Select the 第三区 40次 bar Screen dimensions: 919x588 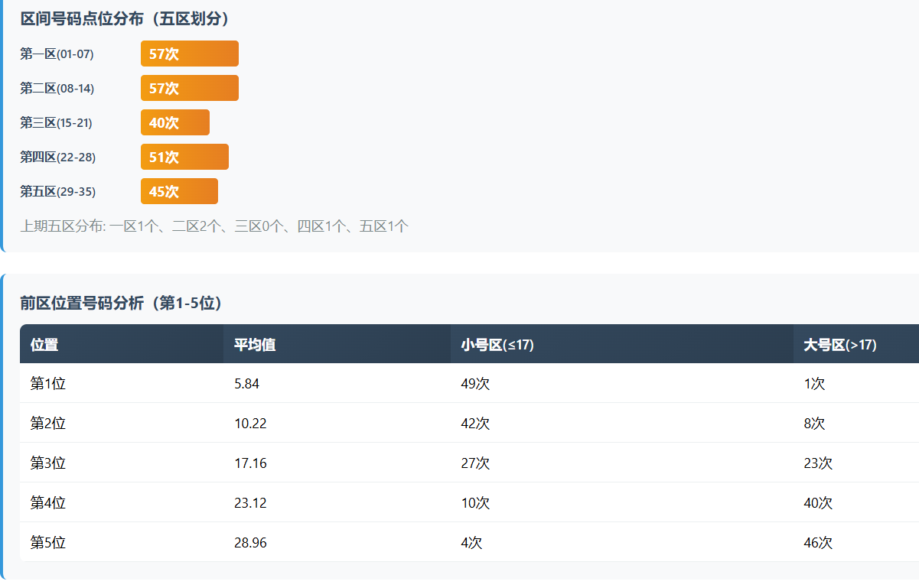(x=174, y=122)
